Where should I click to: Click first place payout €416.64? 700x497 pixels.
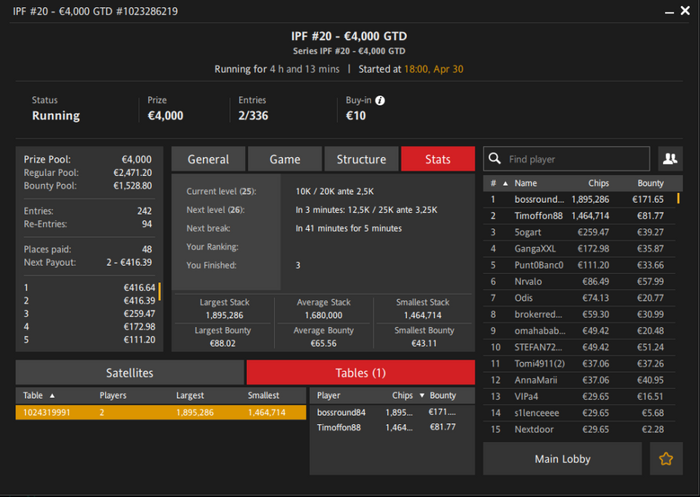coord(139,288)
